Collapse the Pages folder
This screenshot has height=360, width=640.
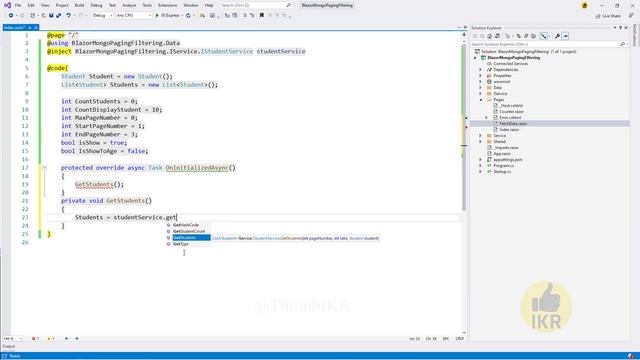480,100
